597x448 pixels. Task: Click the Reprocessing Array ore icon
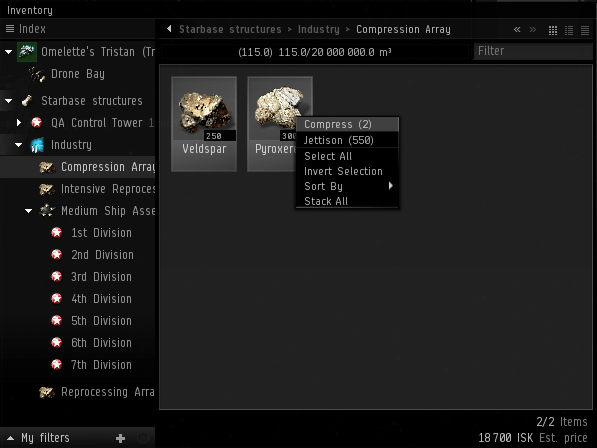47,392
